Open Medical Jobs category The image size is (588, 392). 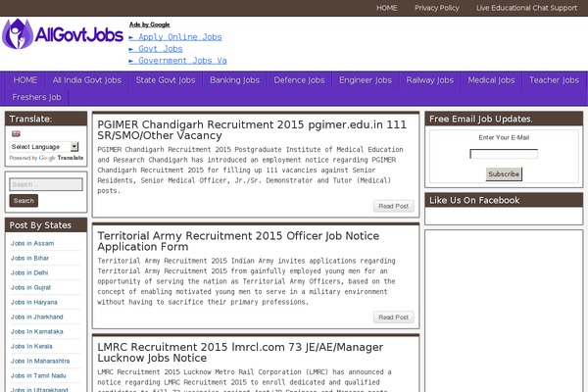click(x=491, y=80)
